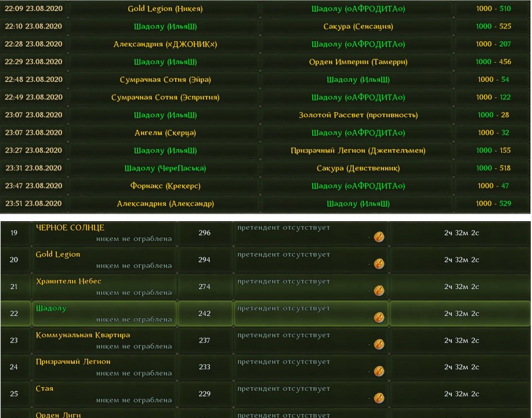Select Шадолу (оАФРОДИТАо) in 23:47 row
The height and width of the screenshot is (418, 532).
[358, 186]
